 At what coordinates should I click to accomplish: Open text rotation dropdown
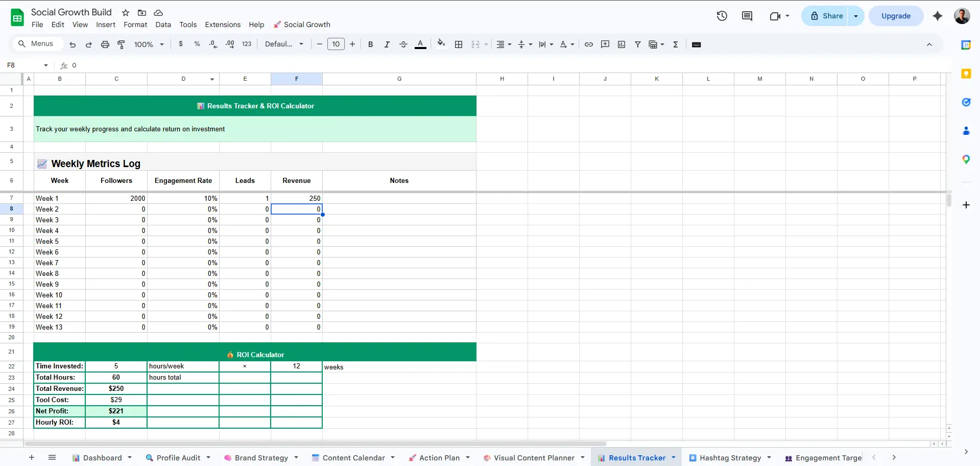coord(567,44)
